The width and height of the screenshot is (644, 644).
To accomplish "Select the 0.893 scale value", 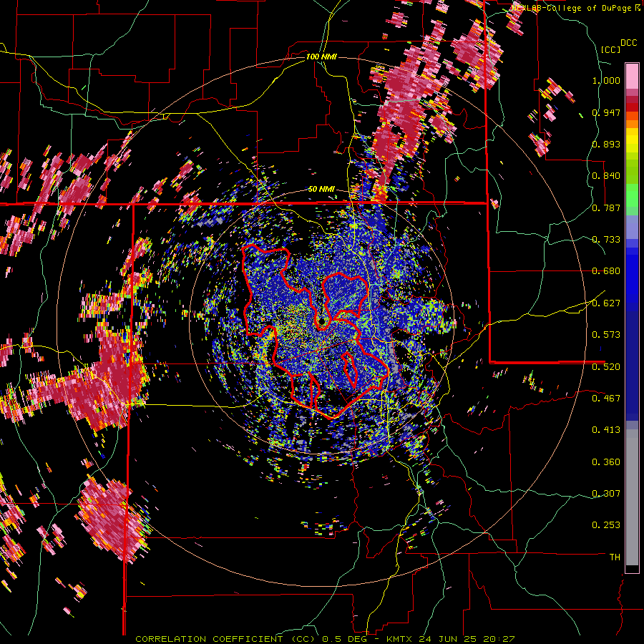I will (606, 144).
